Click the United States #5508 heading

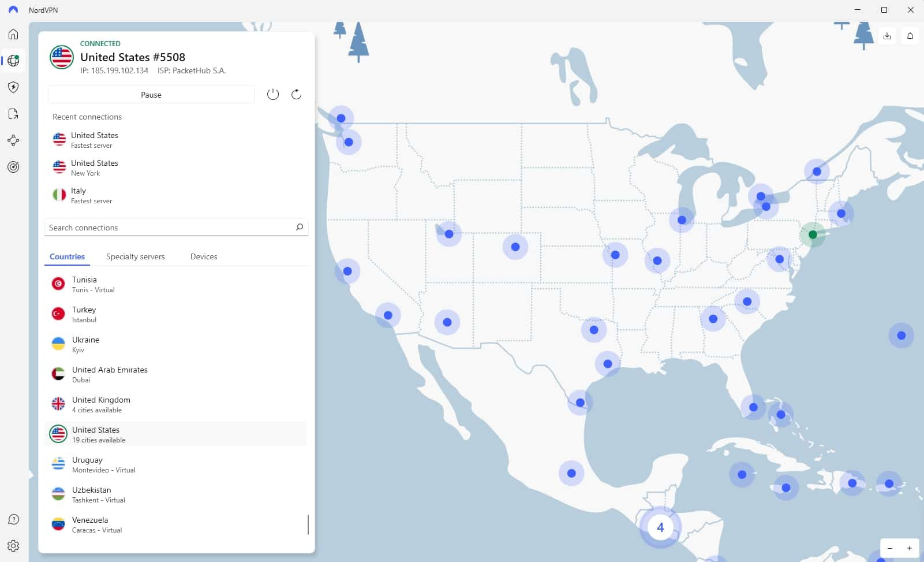pos(133,57)
